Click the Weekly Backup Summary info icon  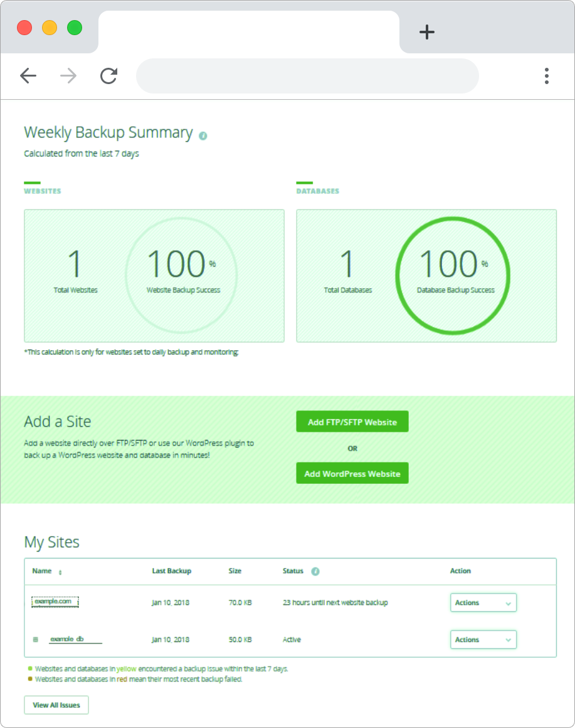tap(203, 136)
